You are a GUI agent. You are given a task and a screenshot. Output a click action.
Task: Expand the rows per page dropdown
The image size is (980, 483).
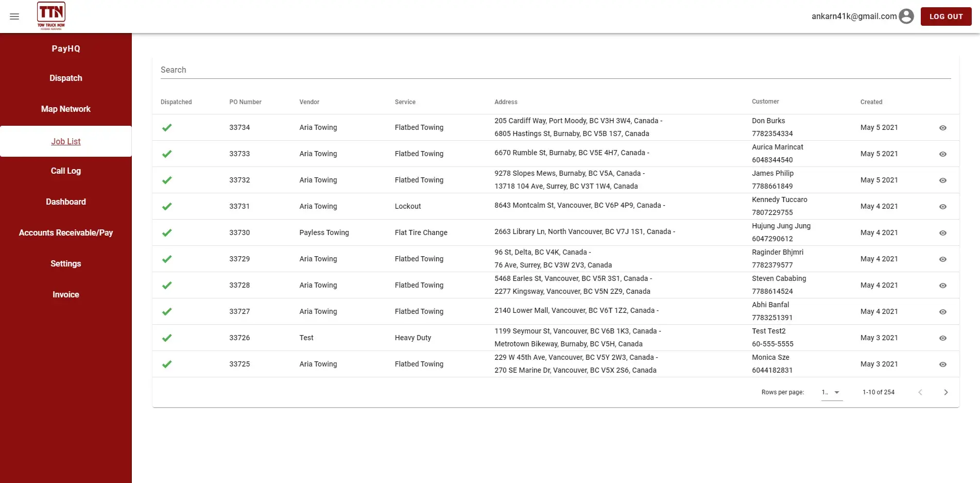[832, 392]
